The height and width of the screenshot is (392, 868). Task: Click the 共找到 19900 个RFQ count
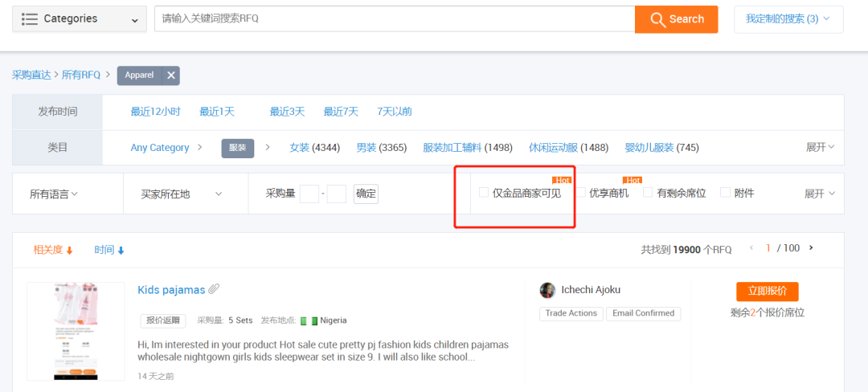(x=686, y=250)
